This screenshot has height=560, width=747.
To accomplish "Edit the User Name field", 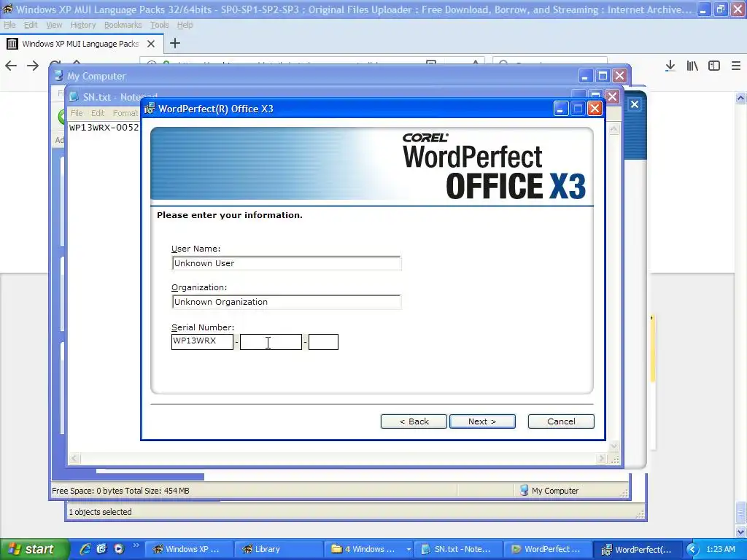I will point(286,263).
